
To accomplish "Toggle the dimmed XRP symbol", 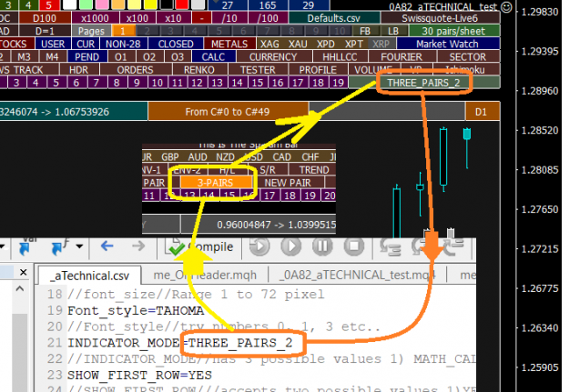I will coord(381,44).
